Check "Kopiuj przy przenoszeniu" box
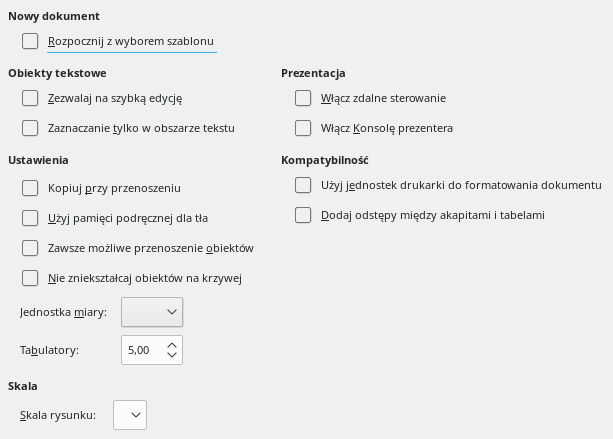 pyautogui.click(x=30, y=188)
